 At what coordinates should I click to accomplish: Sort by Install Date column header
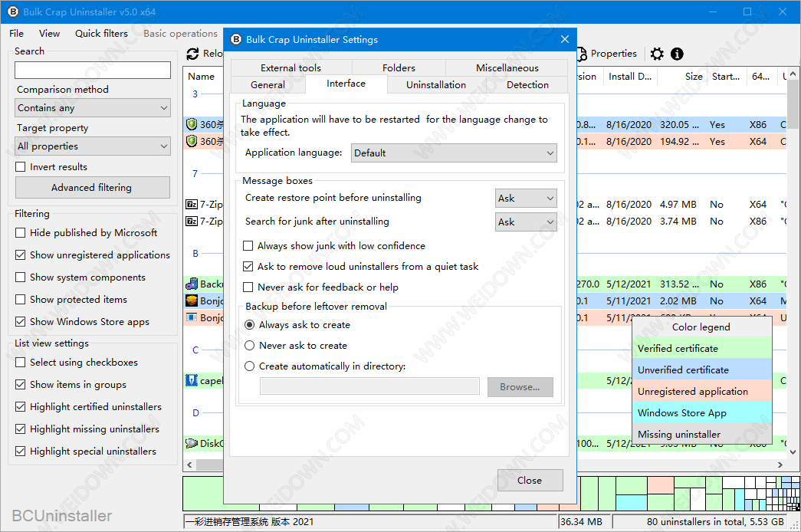point(630,77)
